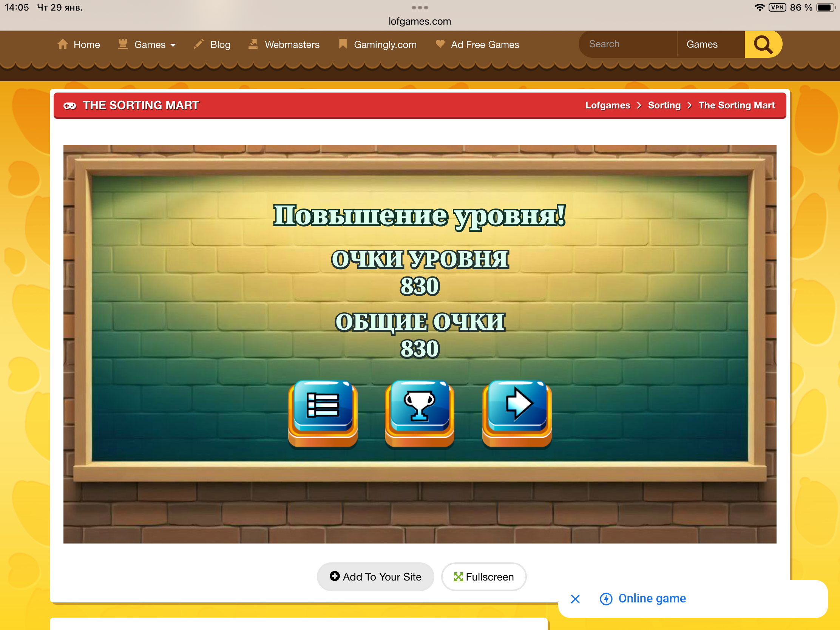Click the gamepad icon in red title bar
This screenshot has width=840, height=630.
click(x=70, y=106)
